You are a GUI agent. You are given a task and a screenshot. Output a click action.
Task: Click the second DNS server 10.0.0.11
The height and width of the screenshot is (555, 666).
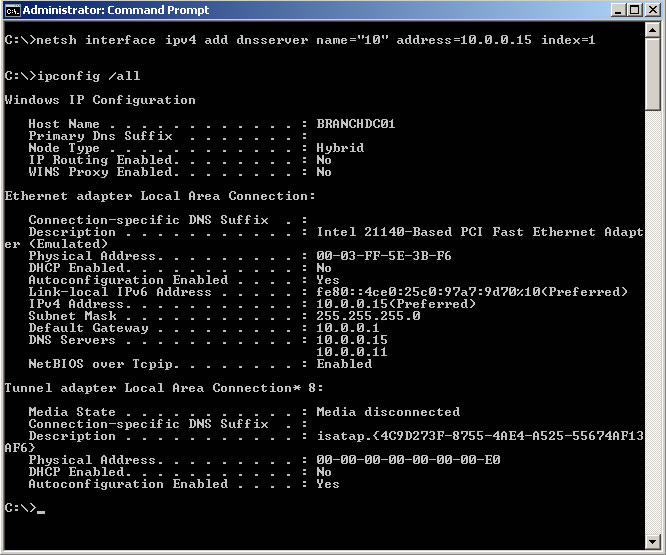(x=352, y=352)
